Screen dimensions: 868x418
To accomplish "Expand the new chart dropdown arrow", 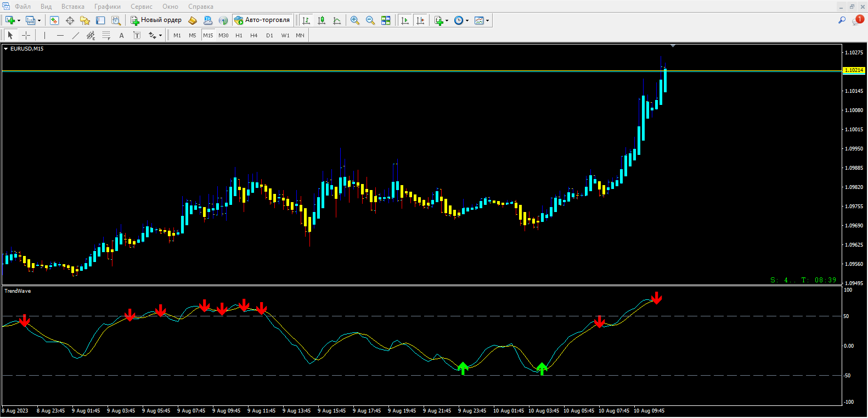I will click(19, 20).
